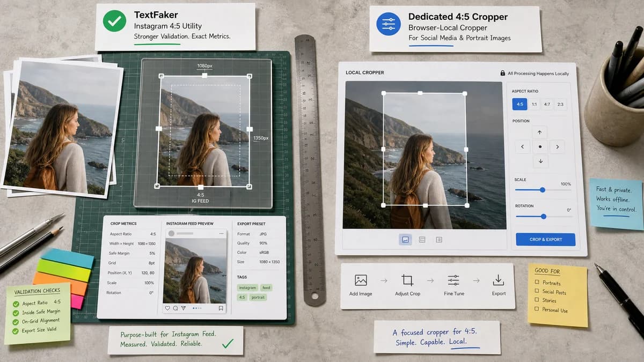Click the Grid 8pt row
Image resolution: width=644 pixels, height=362 pixels.
coord(131,263)
